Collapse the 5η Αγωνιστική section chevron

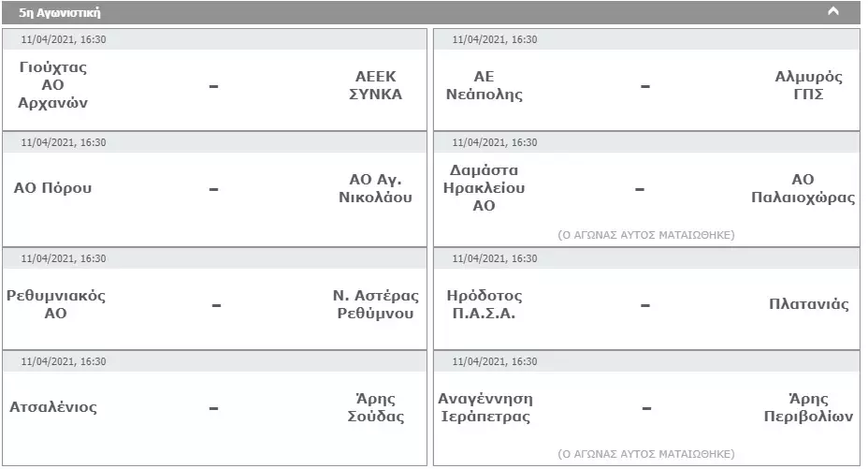[833, 12]
